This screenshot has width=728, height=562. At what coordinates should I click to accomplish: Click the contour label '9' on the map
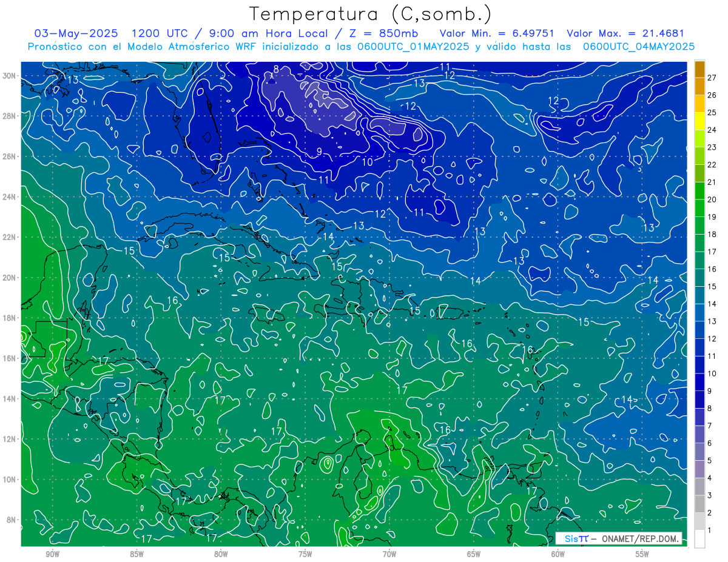click(319, 152)
